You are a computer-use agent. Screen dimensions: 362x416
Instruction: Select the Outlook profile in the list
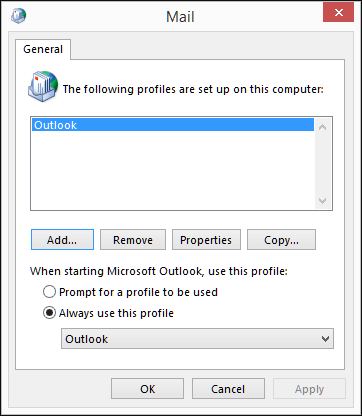173,125
